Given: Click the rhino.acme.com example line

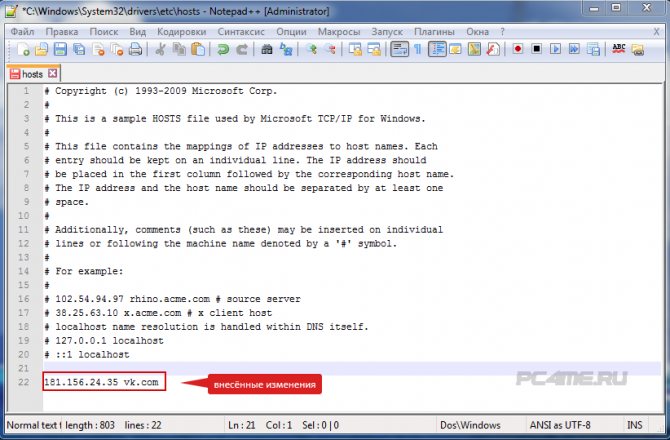Looking at the screenshot, I should coord(173,299).
